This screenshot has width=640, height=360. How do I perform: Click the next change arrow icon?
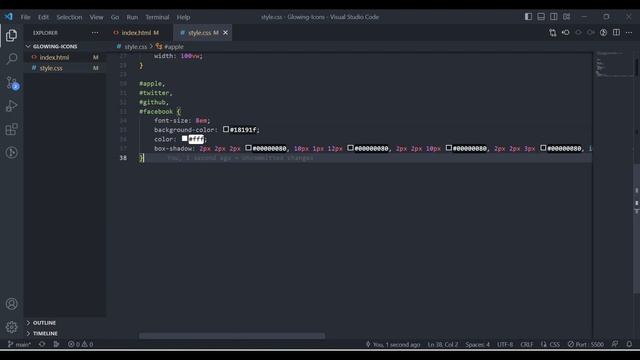pos(591,33)
